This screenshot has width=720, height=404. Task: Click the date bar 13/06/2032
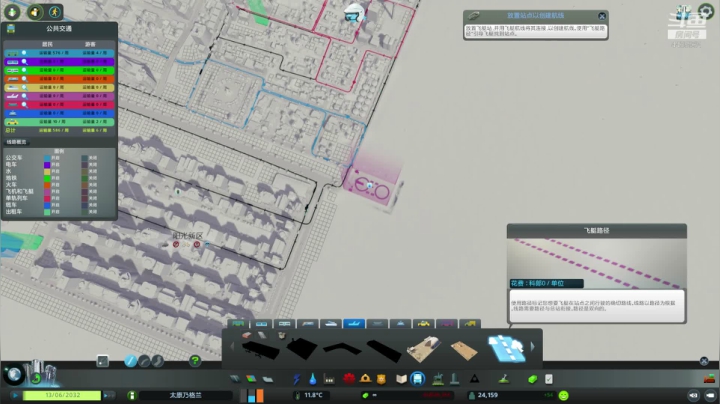[x=62, y=395]
